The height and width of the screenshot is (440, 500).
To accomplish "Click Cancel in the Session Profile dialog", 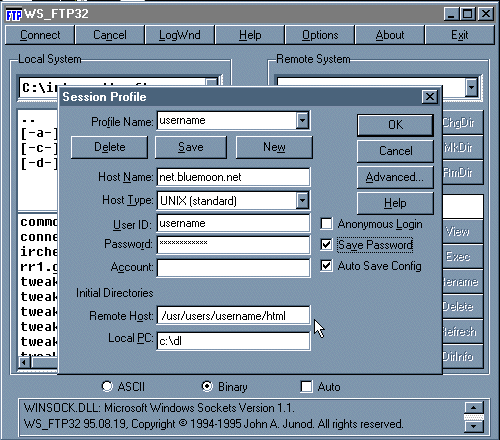I will (395, 151).
